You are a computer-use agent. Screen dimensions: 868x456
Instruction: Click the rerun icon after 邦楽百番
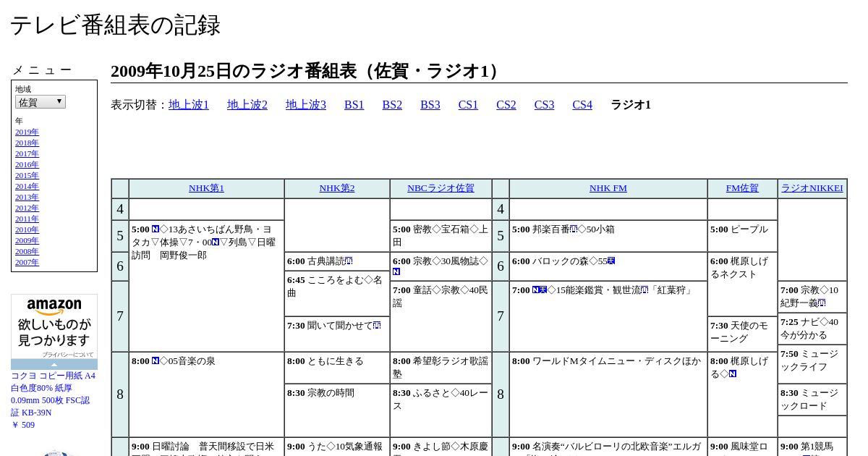[x=574, y=229]
